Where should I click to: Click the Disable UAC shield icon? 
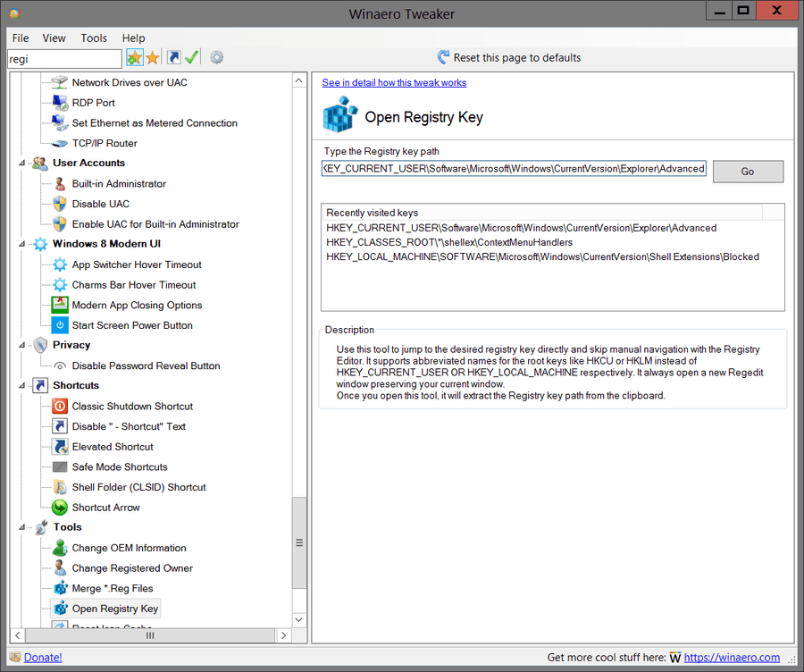60,204
